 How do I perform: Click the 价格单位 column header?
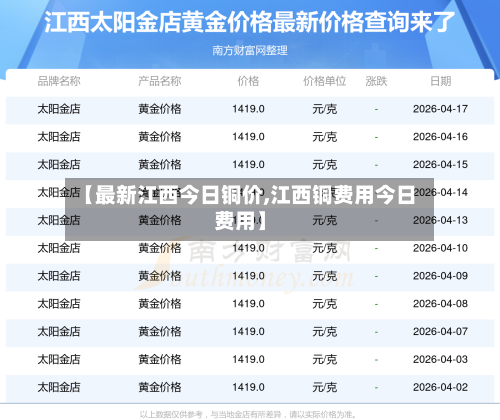(x=325, y=81)
